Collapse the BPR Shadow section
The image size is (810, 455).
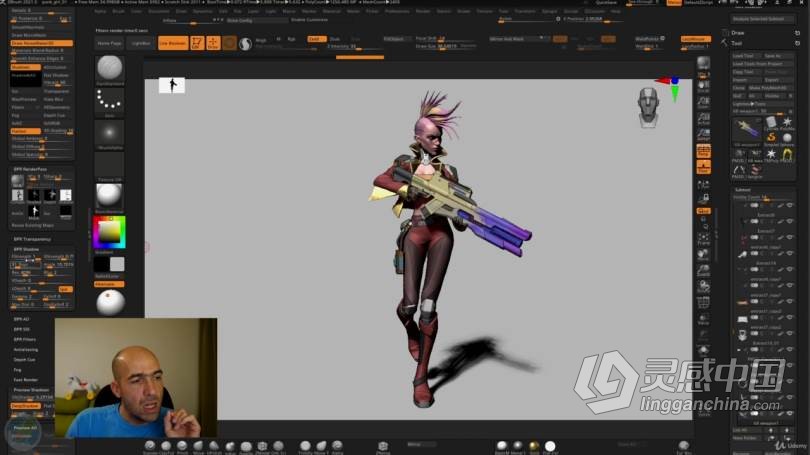pos(26,249)
